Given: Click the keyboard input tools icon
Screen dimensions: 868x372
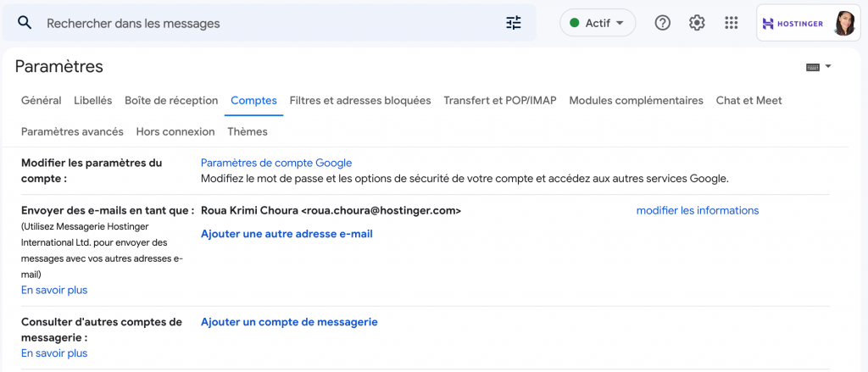Looking at the screenshot, I should click(x=813, y=67).
